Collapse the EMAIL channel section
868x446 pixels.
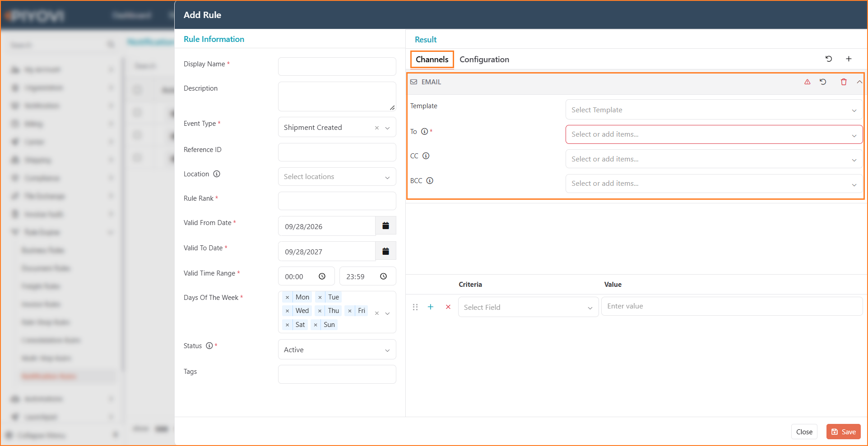click(x=859, y=82)
